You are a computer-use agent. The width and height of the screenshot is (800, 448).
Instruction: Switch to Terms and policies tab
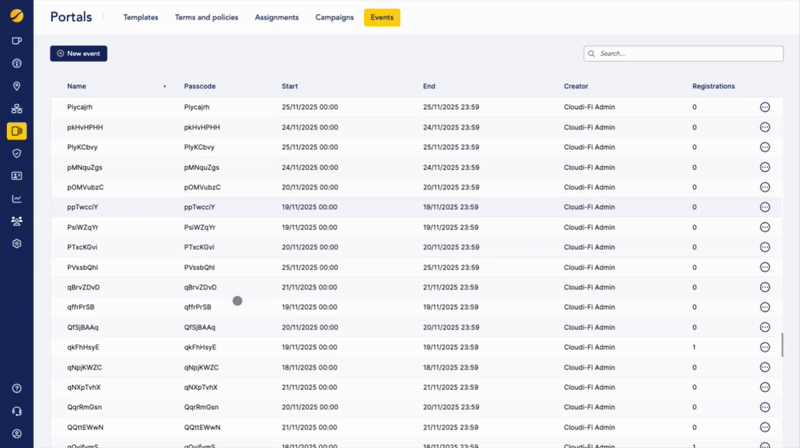(207, 17)
